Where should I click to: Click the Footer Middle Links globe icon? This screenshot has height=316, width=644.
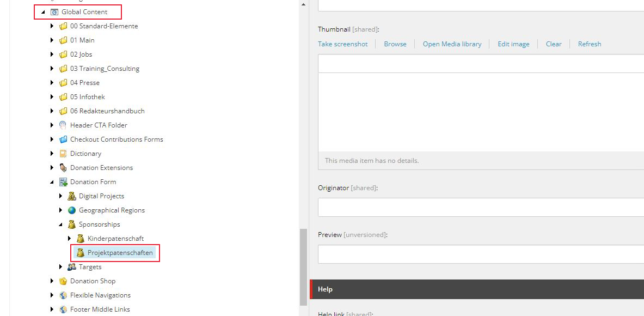coord(63,309)
